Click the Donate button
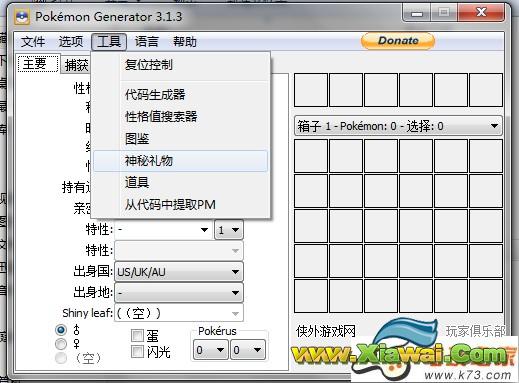The height and width of the screenshot is (383, 519). (x=398, y=41)
